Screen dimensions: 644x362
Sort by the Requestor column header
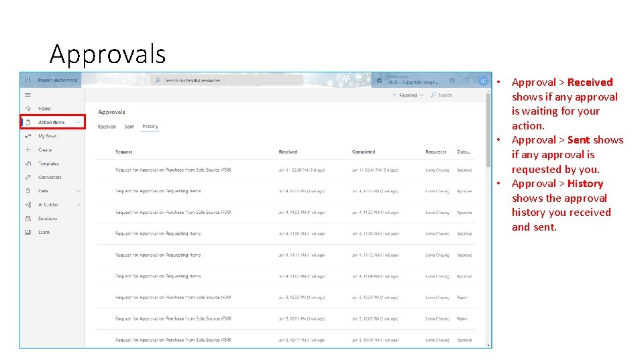[x=436, y=152]
